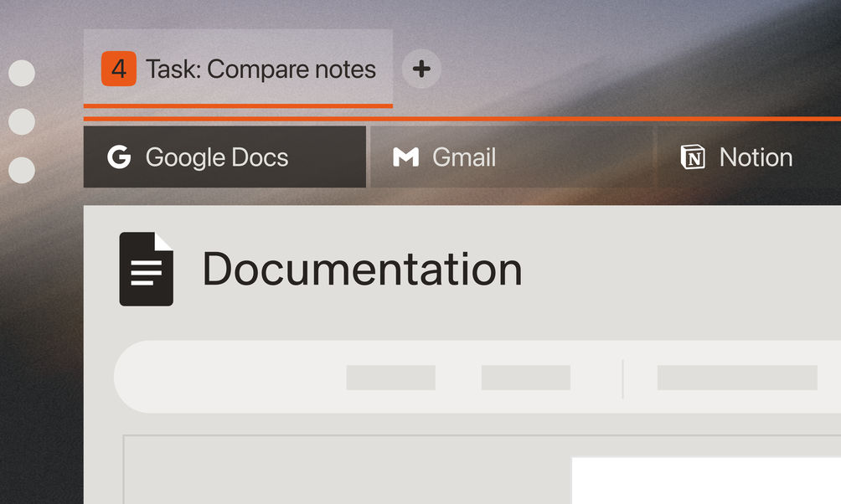Click the second gray toolbar placeholder

525,378
